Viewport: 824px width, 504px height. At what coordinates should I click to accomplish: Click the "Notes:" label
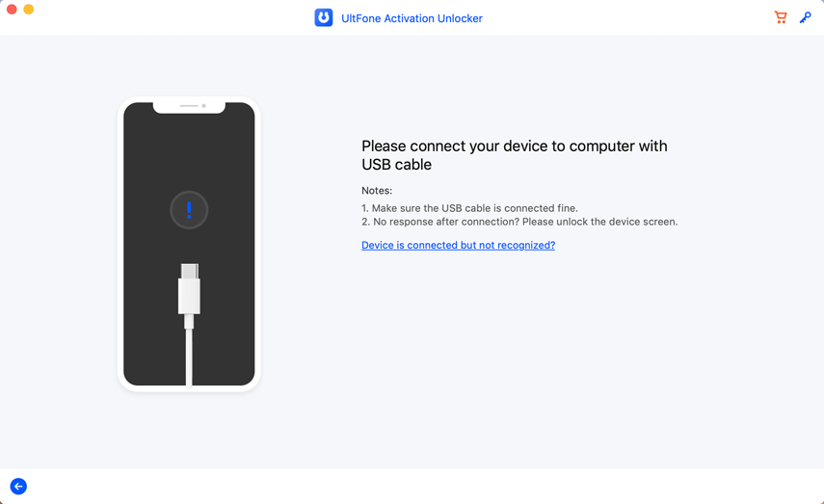[x=377, y=191]
